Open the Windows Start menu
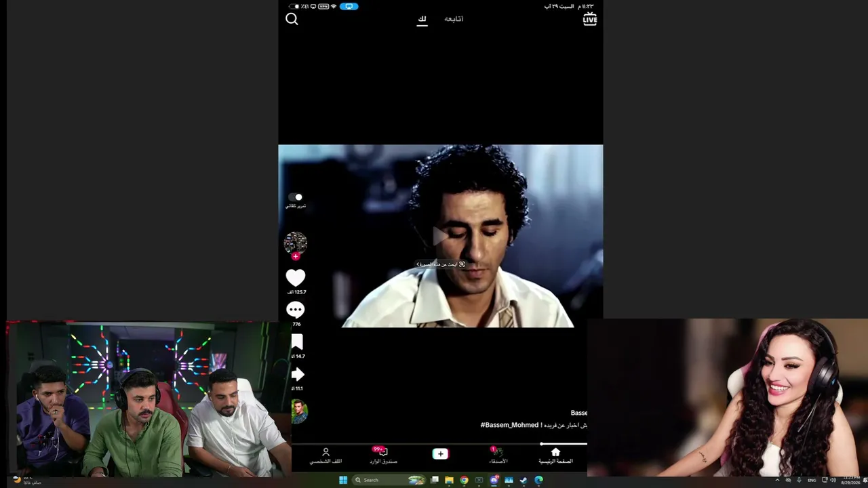The height and width of the screenshot is (488, 868). click(343, 480)
